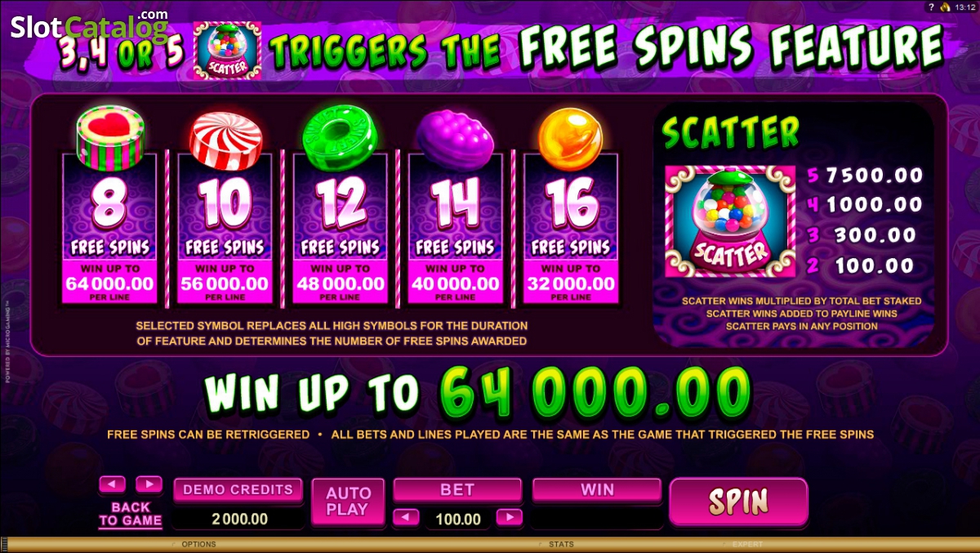This screenshot has height=553, width=980.
Task: Go to next paytable page arrow
Action: tap(149, 484)
